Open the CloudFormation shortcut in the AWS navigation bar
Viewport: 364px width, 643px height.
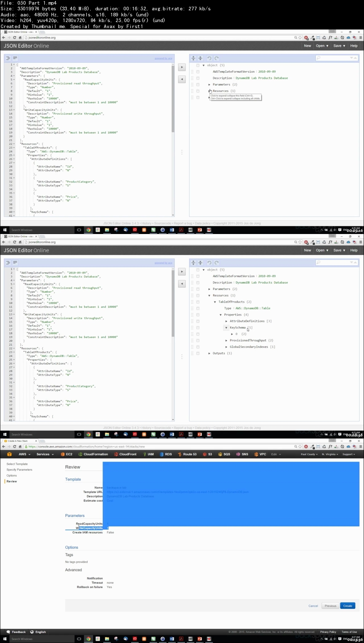point(93,454)
